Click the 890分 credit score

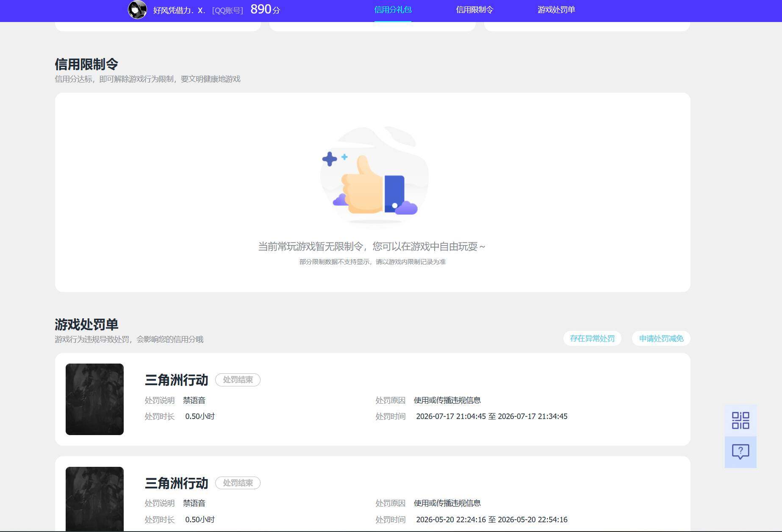[265, 9]
